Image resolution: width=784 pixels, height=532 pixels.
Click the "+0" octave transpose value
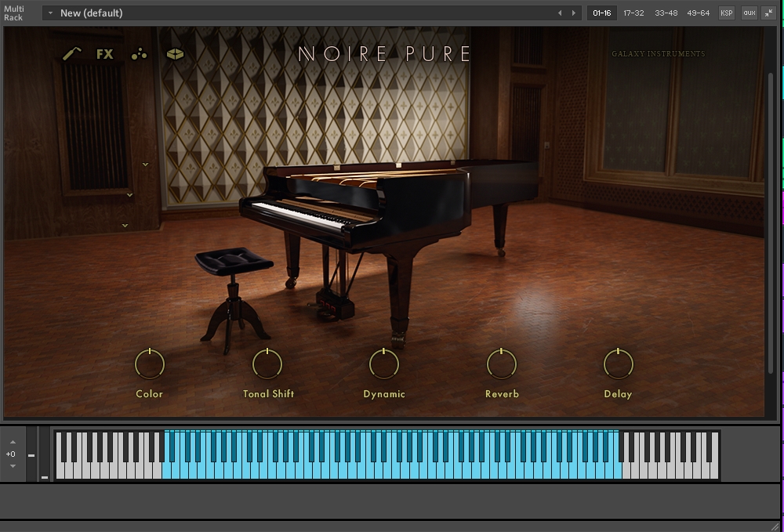click(x=10, y=454)
